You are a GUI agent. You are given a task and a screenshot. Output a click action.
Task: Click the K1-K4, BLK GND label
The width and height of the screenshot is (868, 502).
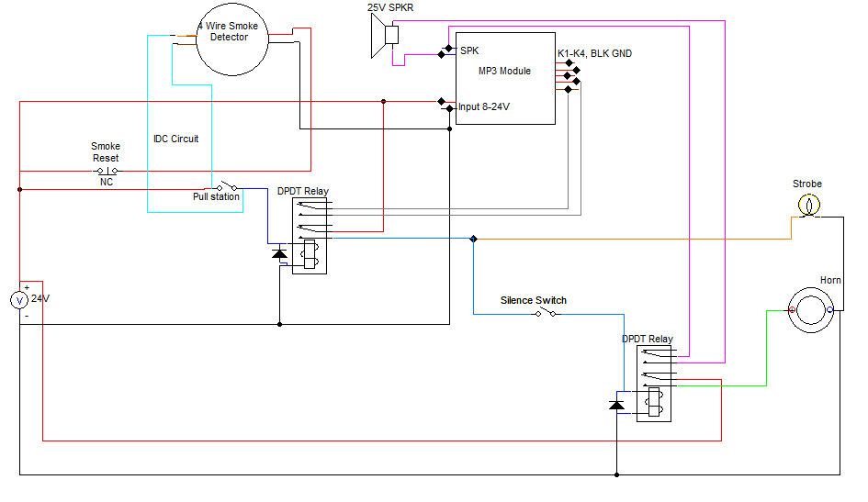tap(594, 53)
